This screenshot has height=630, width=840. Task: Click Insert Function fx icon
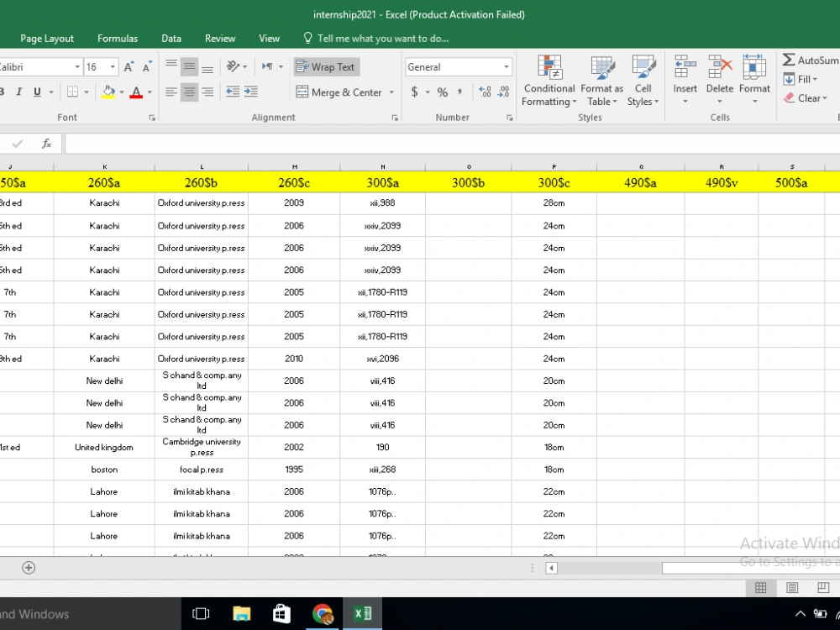pyautogui.click(x=46, y=144)
